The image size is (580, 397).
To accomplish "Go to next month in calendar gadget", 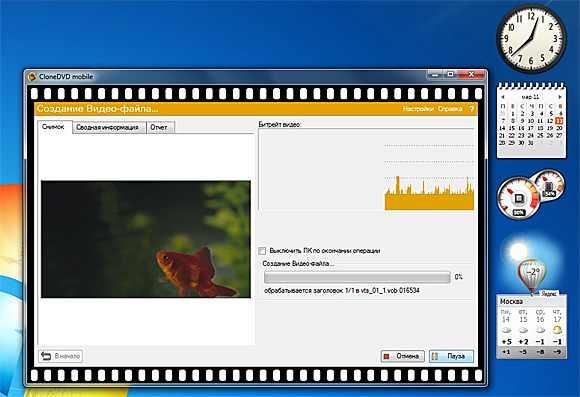I will click(560, 97).
